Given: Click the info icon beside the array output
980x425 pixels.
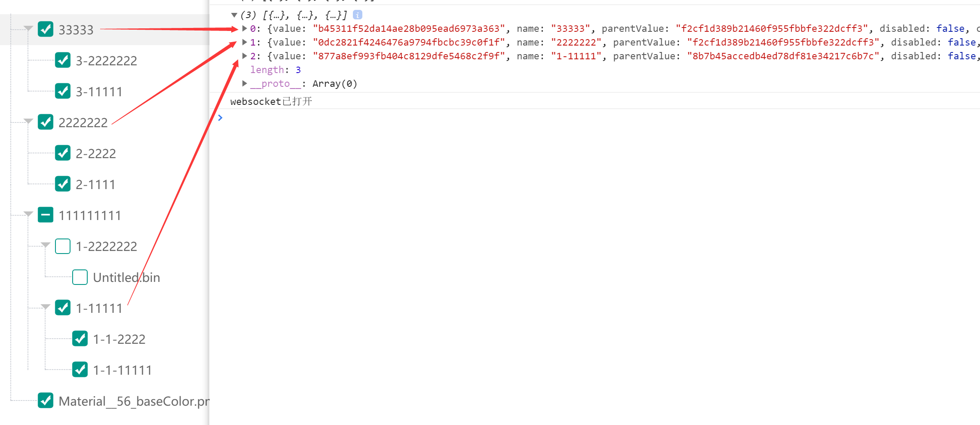Looking at the screenshot, I should (358, 15).
